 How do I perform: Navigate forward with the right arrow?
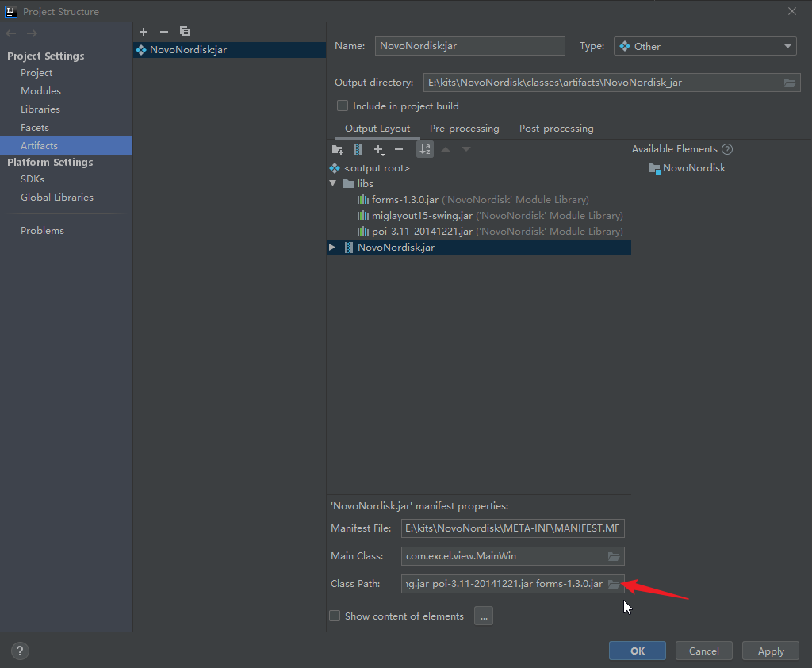pyautogui.click(x=32, y=33)
